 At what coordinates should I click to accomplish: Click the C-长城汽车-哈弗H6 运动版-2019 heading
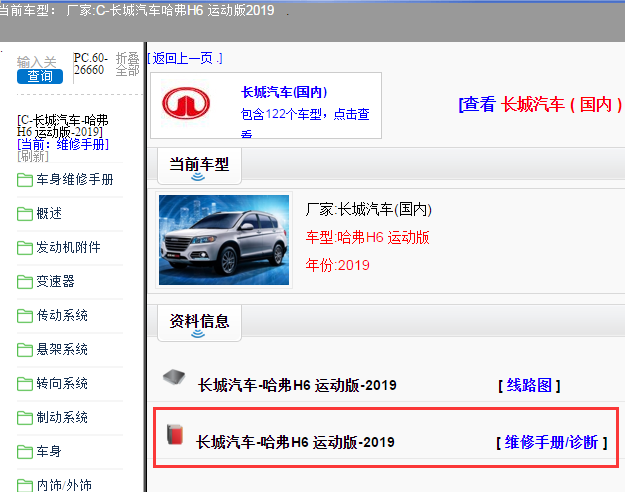[63, 126]
